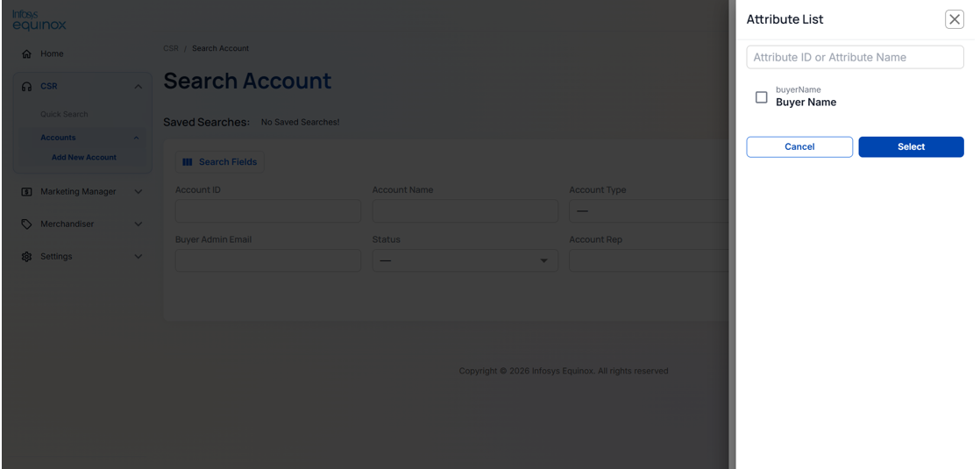980x469 pixels.
Task: Click the copyright footer text
Action: click(x=564, y=371)
